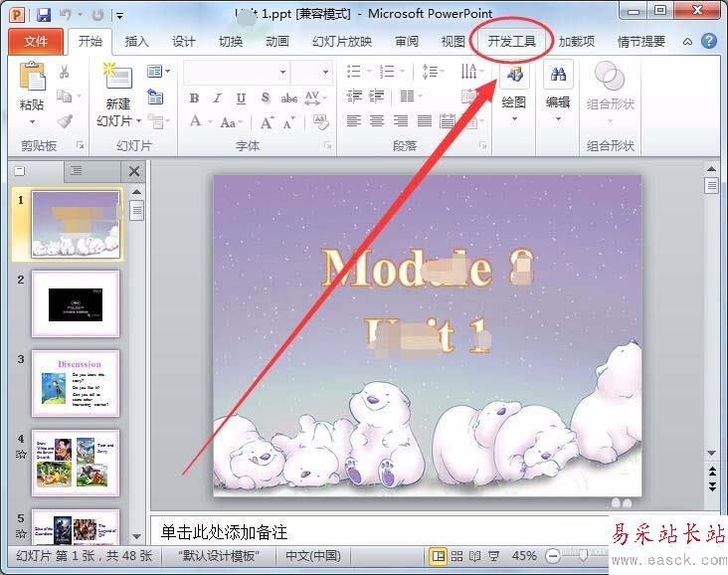Click the 视图 (View) tab

click(x=453, y=42)
